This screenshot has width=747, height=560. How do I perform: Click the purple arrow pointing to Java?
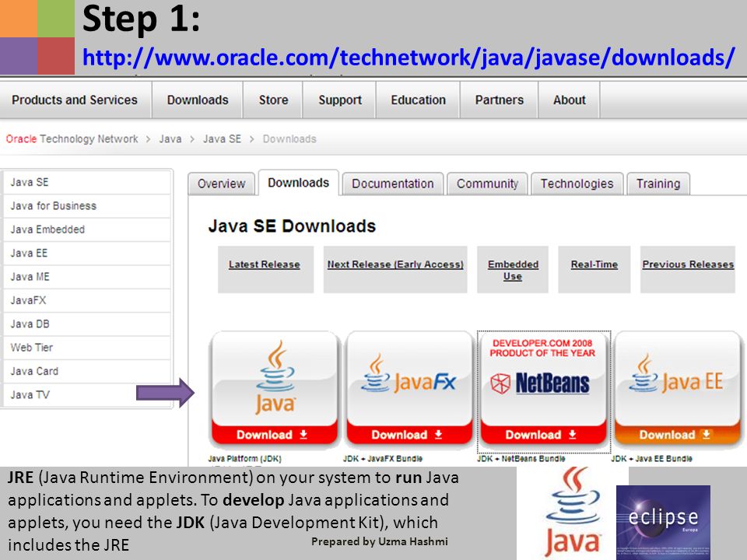(x=165, y=393)
